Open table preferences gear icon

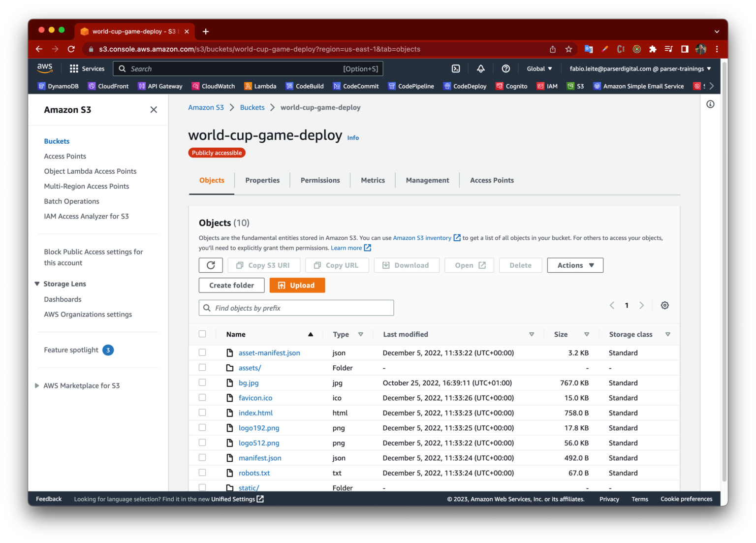pos(664,306)
